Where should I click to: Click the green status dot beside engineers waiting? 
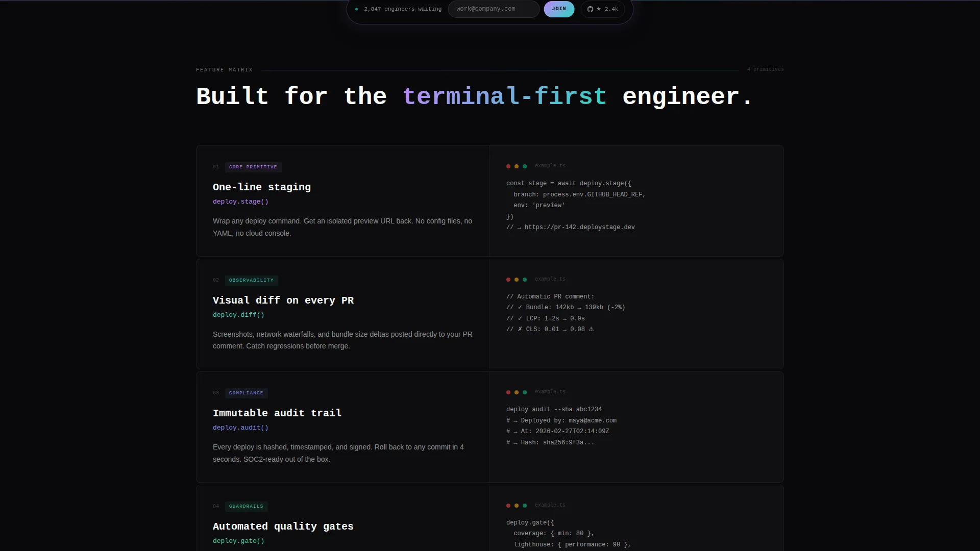(x=356, y=9)
